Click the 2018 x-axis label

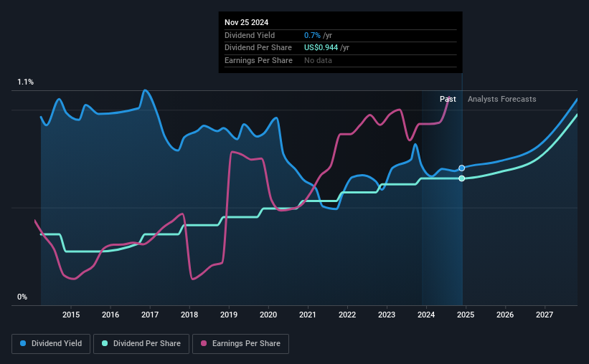[189, 315]
